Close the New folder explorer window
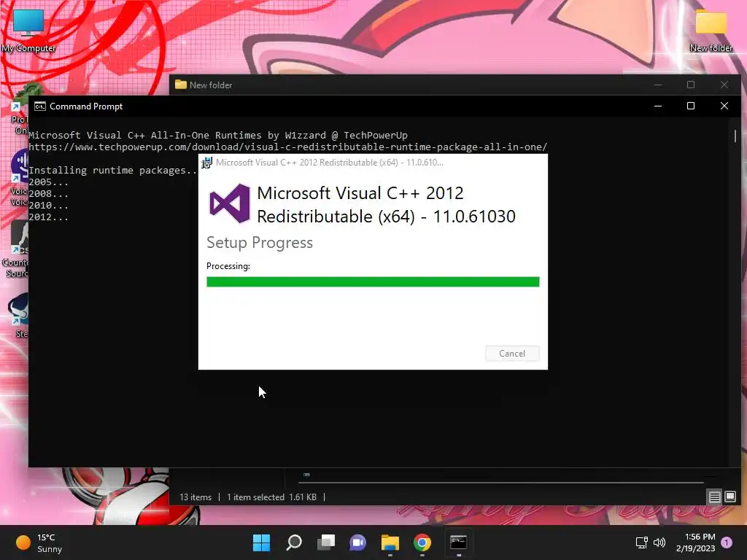This screenshot has width=747, height=560. pos(724,85)
